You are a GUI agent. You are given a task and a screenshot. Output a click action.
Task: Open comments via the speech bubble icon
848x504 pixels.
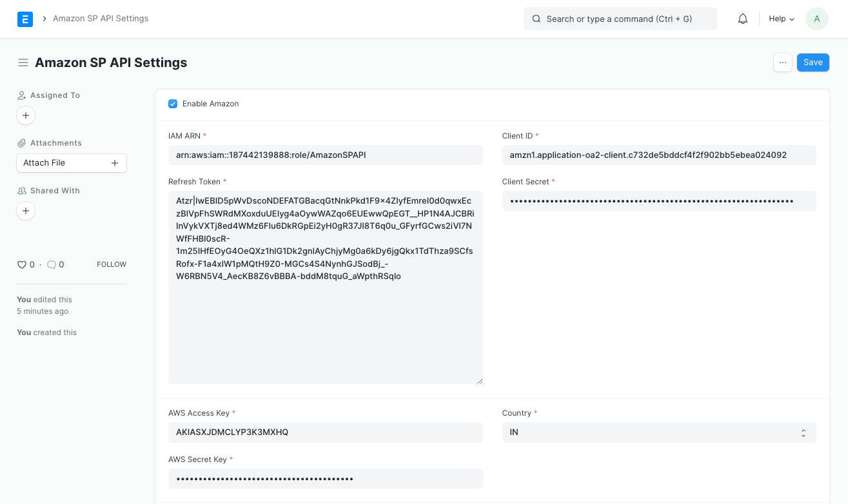pos(52,264)
